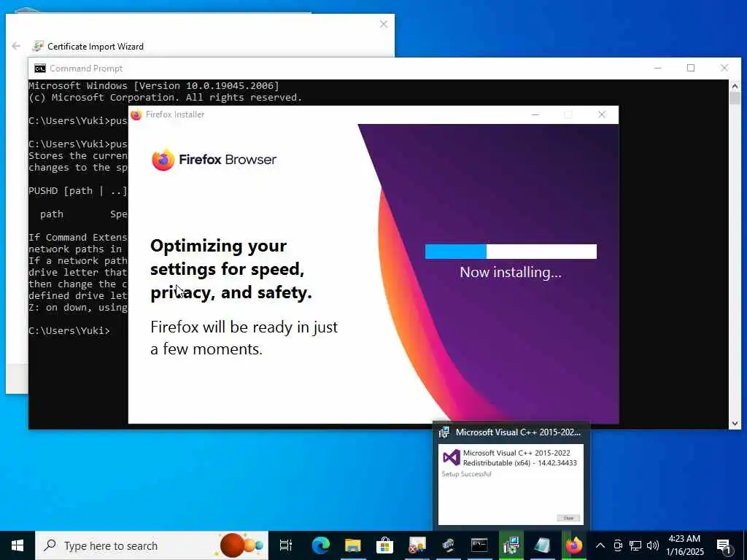This screenshot has width=747, height=560.
Task: Click the C:\Users\Yuki> prompt line
Action: point(69,330)
